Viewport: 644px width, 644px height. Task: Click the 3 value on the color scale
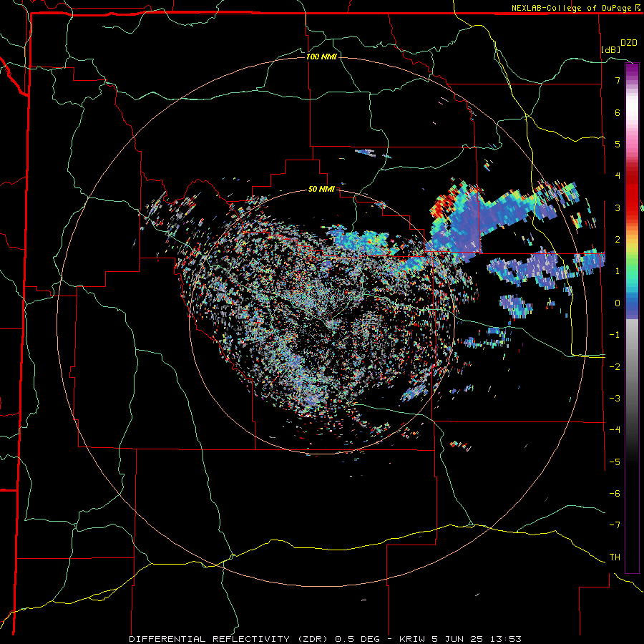618,208
